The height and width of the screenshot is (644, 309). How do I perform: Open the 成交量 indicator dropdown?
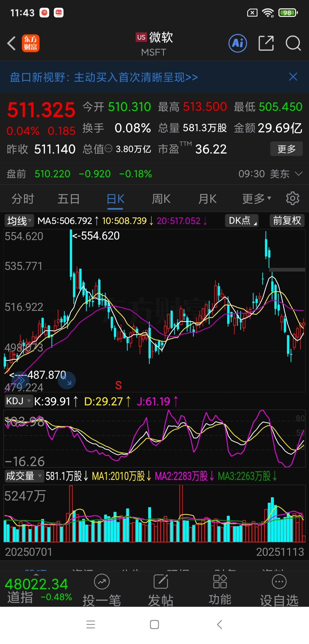click(24, 476)
